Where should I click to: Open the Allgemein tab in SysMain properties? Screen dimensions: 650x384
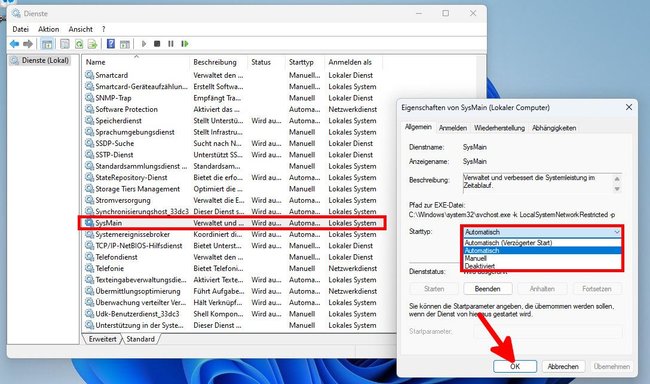(418, 127)
